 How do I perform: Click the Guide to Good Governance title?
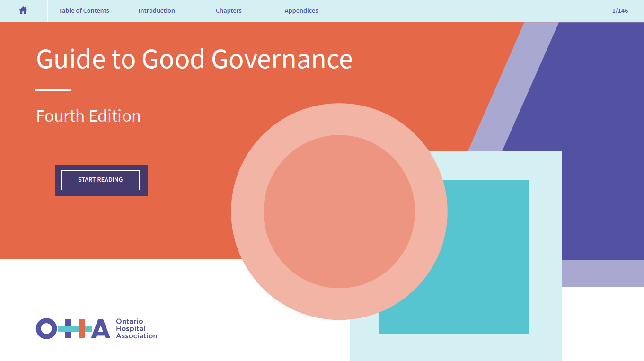(194, 59)
